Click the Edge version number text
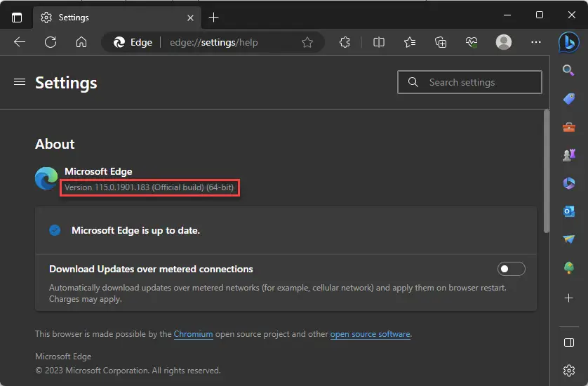Viewport: 588px width, 386px height. 149,187
